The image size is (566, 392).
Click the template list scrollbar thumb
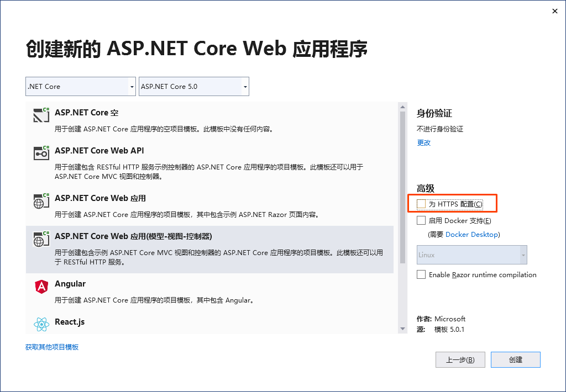tap(402, 187)
